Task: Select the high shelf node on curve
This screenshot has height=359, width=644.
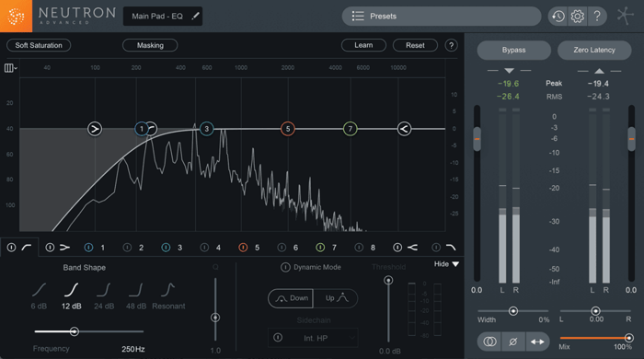Action: pyautogui.click(x=404, y=129)
